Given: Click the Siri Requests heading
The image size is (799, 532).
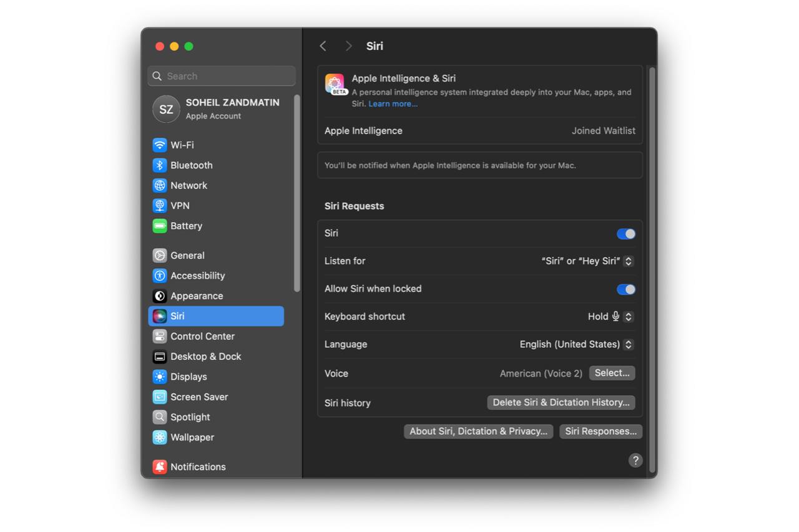Looking at the screenshot, I should pos(354,206).
